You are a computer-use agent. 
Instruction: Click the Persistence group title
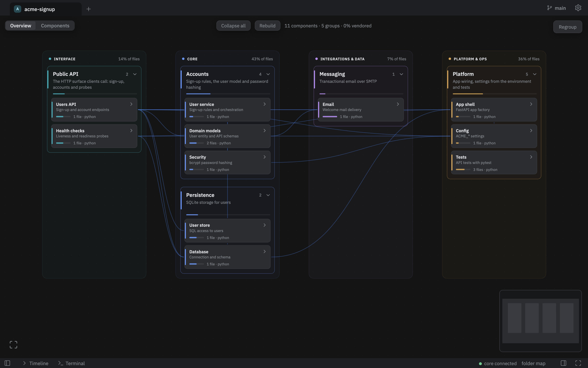[x=200, y=195]
